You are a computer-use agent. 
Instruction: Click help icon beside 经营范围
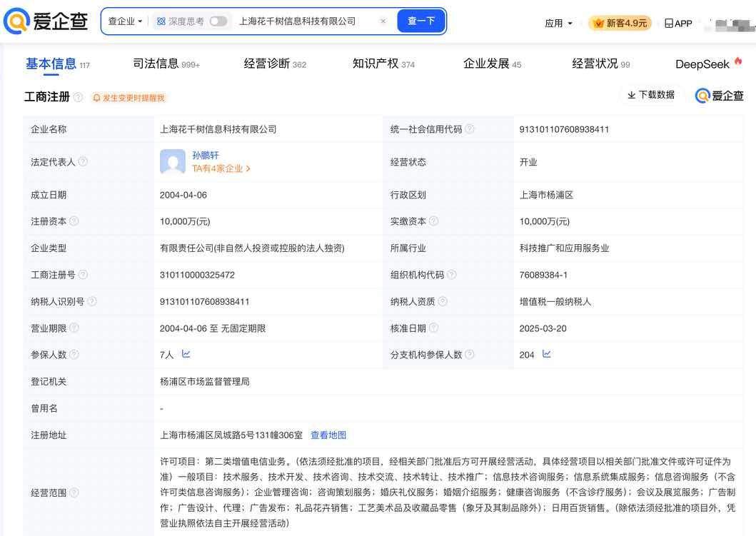point(74,492)
